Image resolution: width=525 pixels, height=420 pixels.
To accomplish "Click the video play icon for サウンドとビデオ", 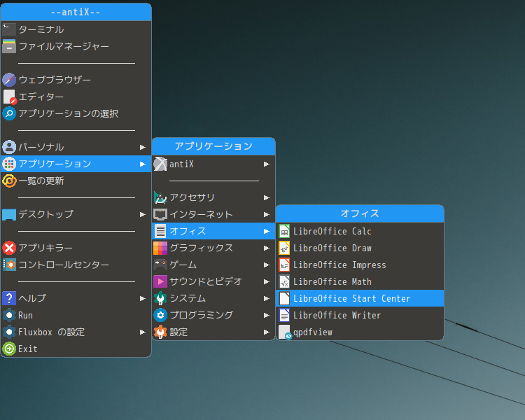I will [160, 281].
